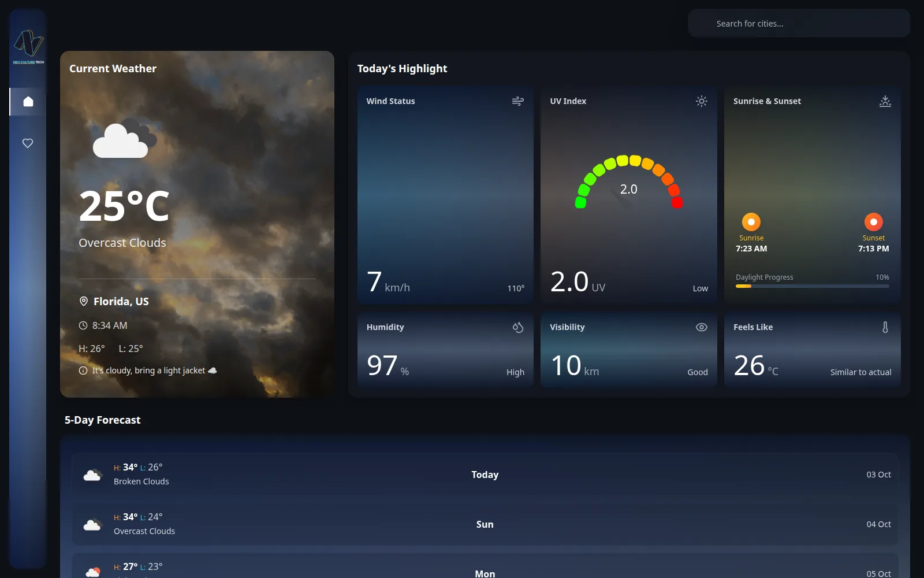Click the 10 km visibility value
924x578 pixels.
tap(575, 366)
